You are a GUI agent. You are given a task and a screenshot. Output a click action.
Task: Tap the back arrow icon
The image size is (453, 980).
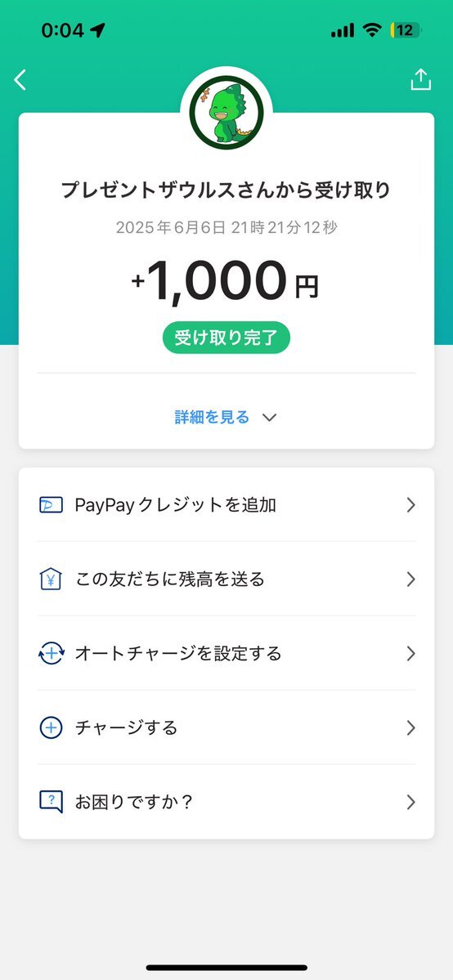click(20, 80)
